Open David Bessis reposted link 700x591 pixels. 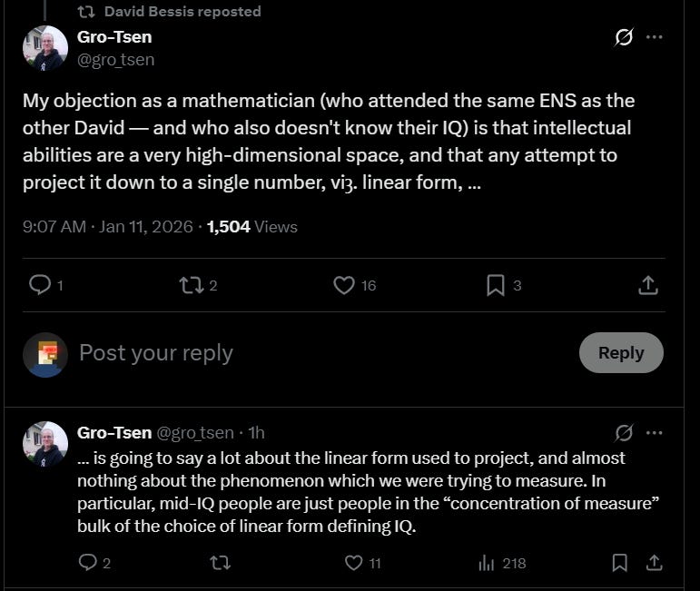182,12
